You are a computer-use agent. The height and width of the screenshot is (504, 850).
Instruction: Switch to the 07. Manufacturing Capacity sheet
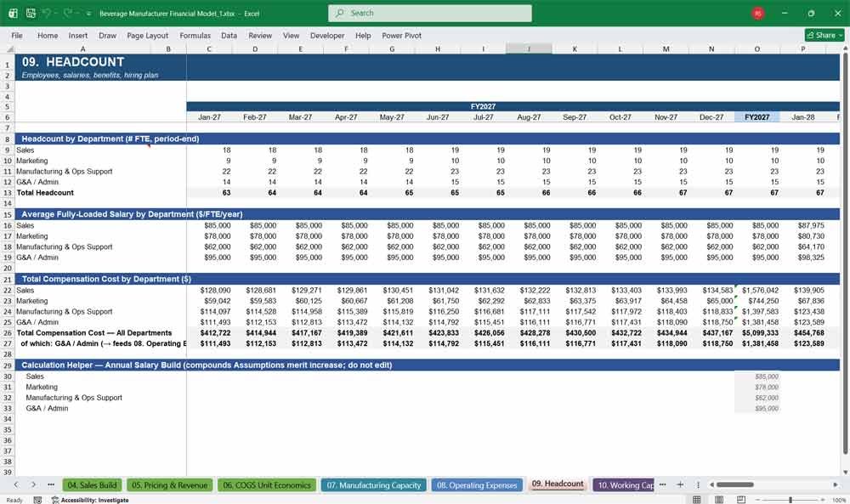pyautogui.click(x=373, y=485)
